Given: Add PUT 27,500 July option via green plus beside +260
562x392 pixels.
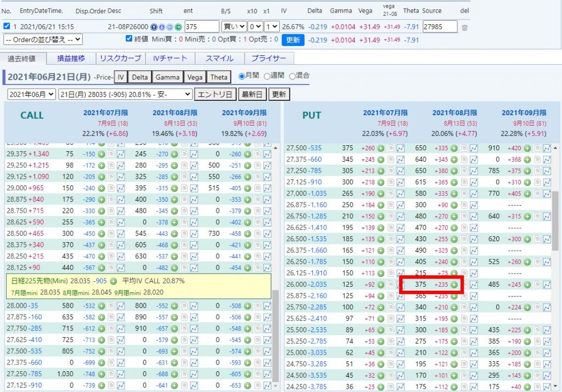Looking at the screenshot, I should click(381, 148).
